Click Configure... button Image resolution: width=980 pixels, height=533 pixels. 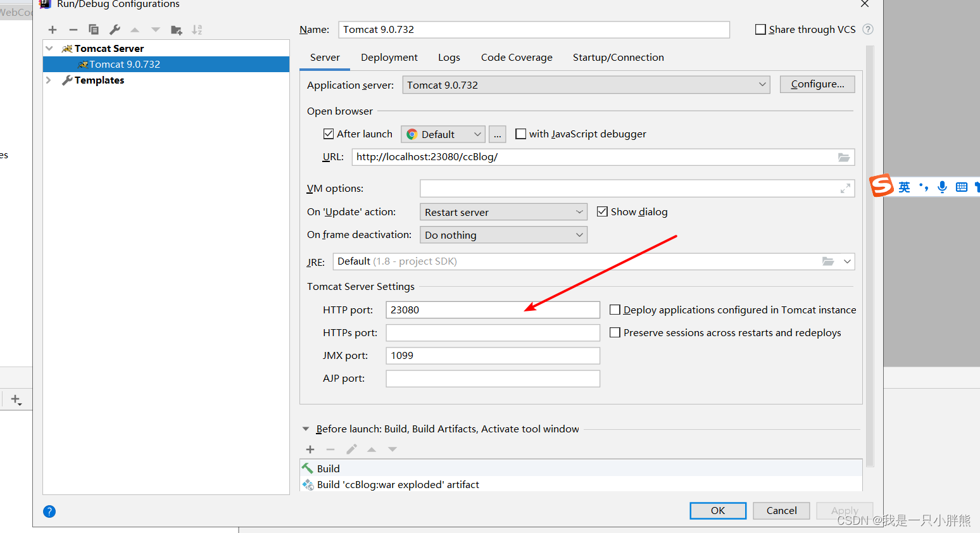[817, 84]
